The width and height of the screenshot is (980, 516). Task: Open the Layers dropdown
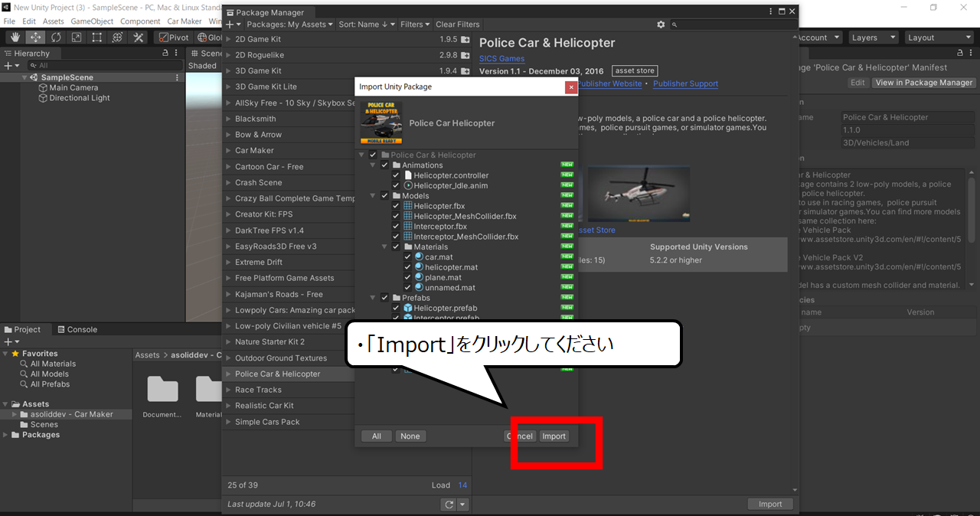click(872, 38)
